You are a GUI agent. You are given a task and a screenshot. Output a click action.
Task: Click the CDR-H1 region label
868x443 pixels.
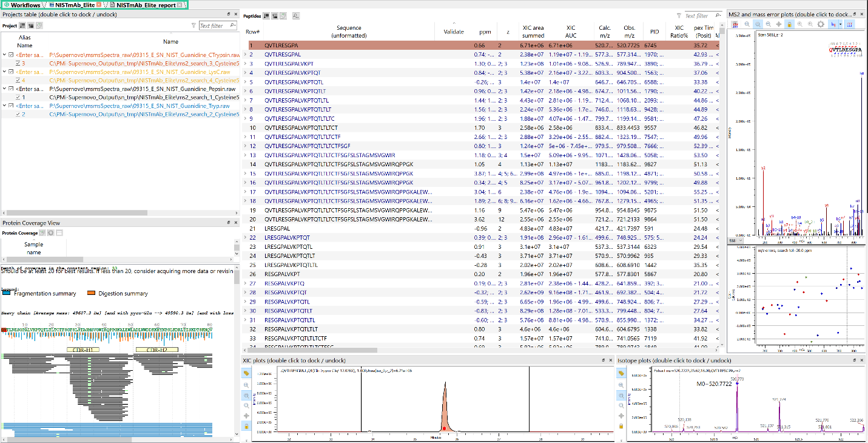click(x=82, y=350)
